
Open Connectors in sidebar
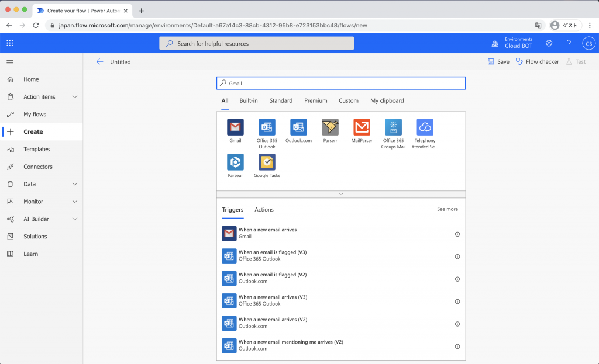(x=42, y=167)
